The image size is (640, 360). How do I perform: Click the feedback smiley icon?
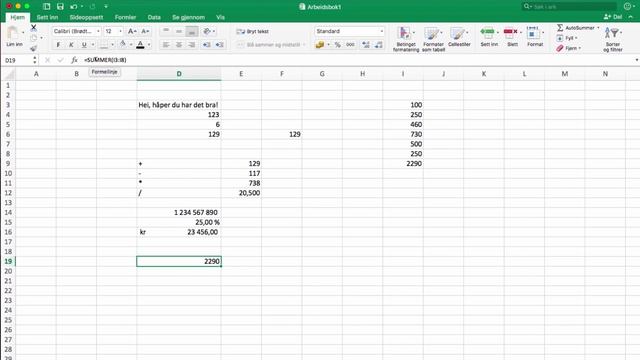[x=627, y=6]
